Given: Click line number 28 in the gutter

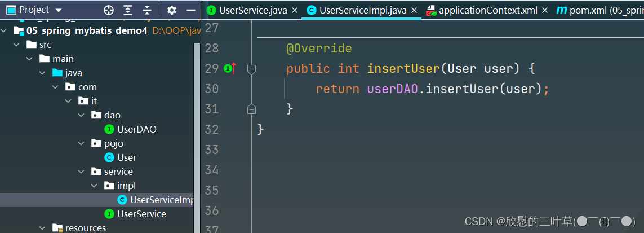Looking at the screenshot, I should click(211, 49).
